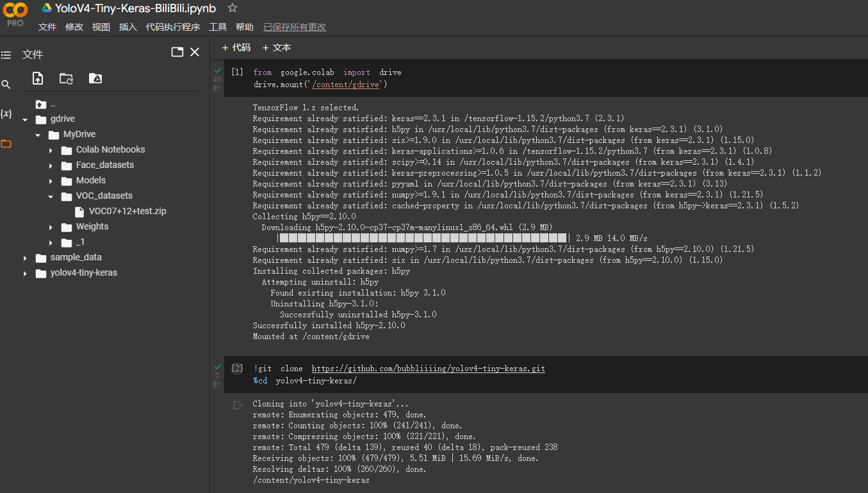Click the h5py download progress bar
This screenshot has width=868, height=493.
pyautogui.click(x=423, y=238)
